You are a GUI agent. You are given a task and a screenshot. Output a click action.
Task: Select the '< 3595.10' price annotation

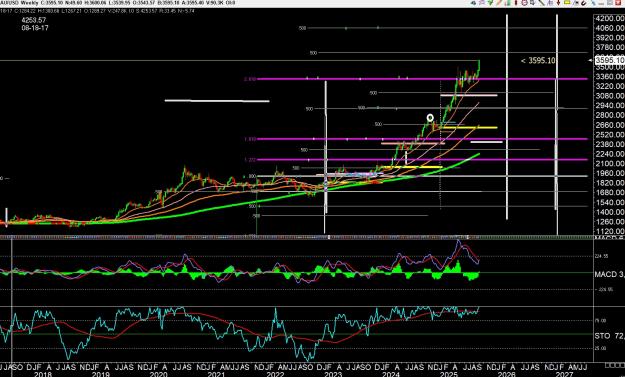click(x=538, y=61)
